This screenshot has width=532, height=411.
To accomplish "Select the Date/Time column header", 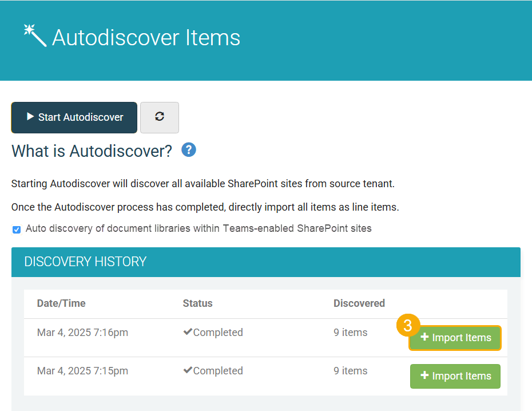I will pyautogui.click(x=61, y=303).
